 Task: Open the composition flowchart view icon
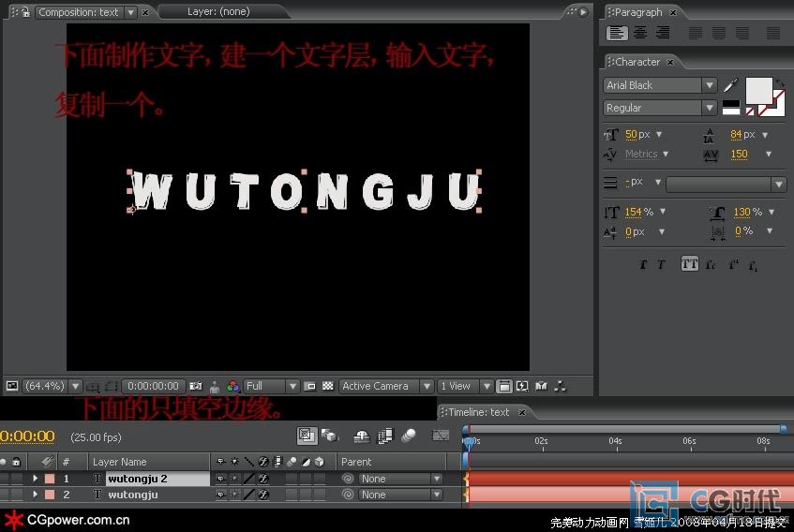560,387
